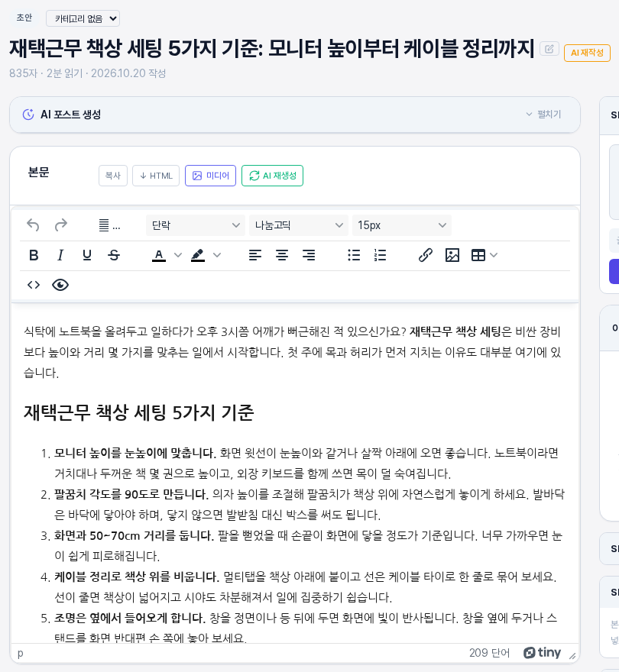Toggle Strikethrough formatting
Viewport: 619px width, 672px height.
pos(114,255)
